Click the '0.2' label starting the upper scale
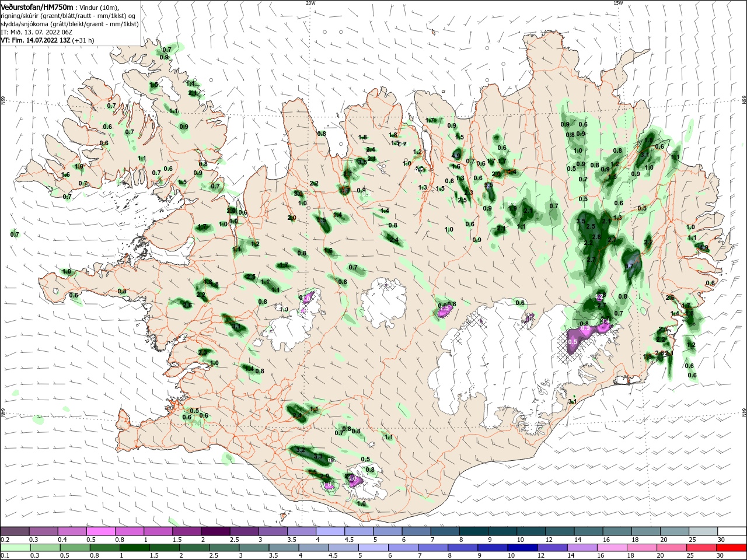Screen dimensions: 747x560 point(5,540)
